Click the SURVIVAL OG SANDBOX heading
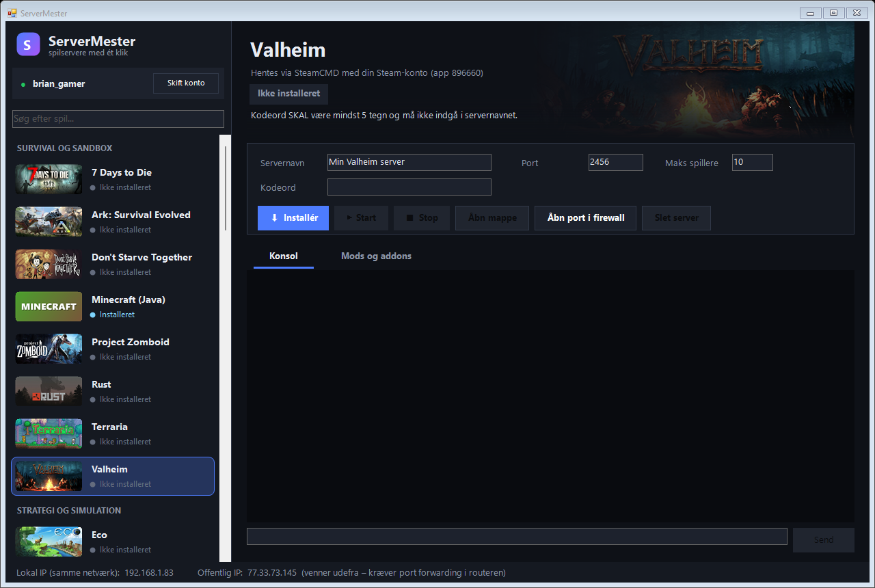 click(x=64, y=148)
